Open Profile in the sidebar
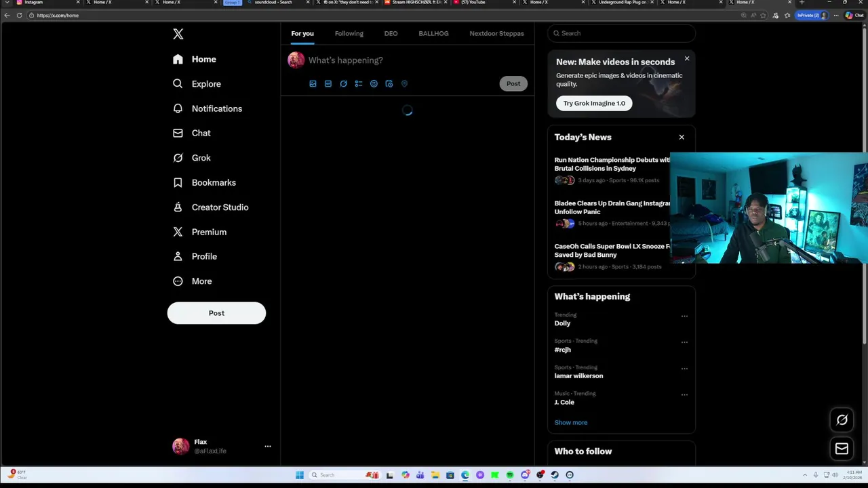Screen dimensions: 868x488 (195, 256)
